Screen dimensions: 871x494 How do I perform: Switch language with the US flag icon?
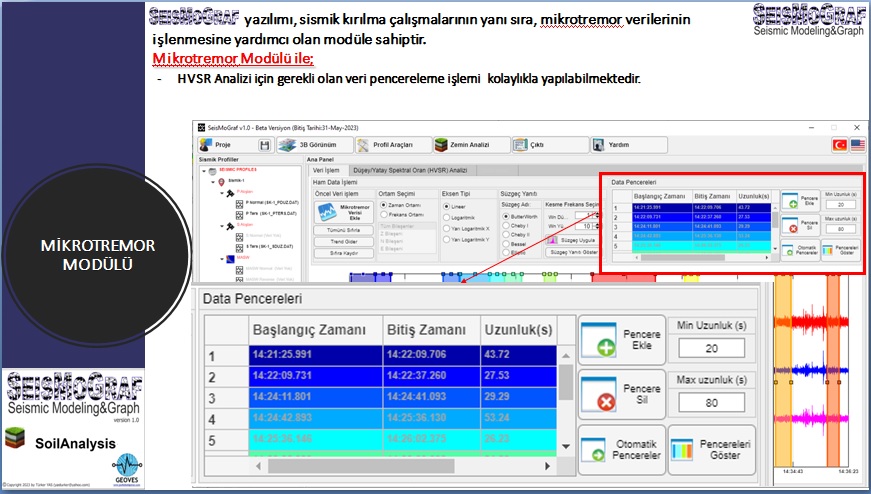pyautogui.click(x=858, y=145)
